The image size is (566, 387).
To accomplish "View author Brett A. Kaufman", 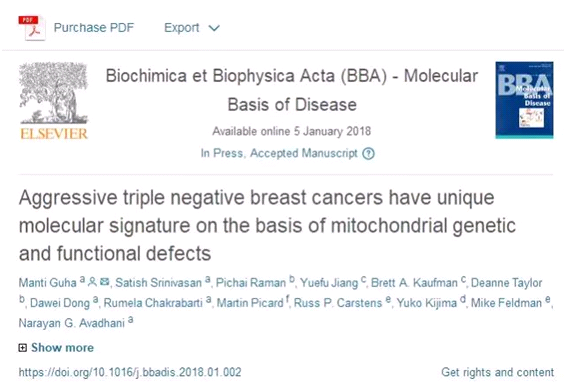I will click(414, 283).
